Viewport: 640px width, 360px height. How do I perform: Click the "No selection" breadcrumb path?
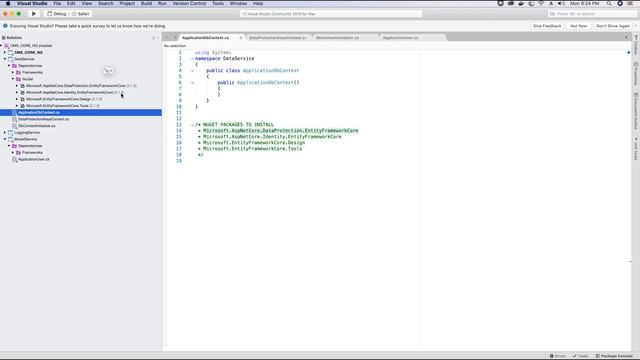tap(175, 46)
